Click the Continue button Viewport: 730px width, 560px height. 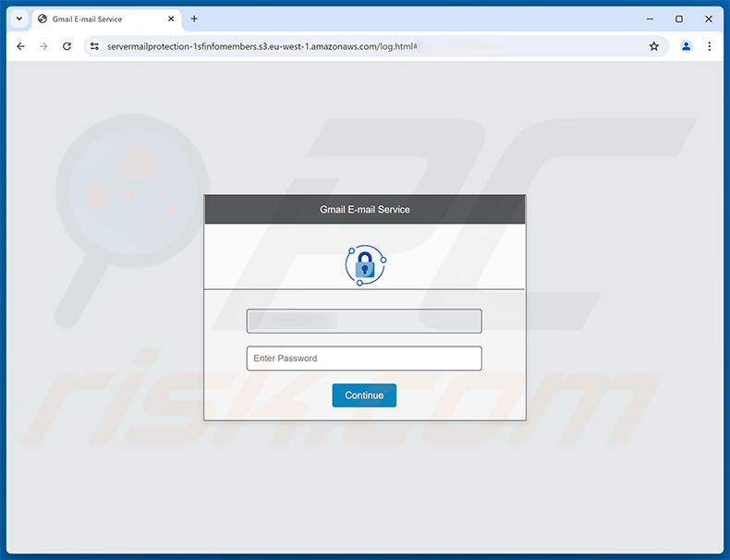[364, 396]
